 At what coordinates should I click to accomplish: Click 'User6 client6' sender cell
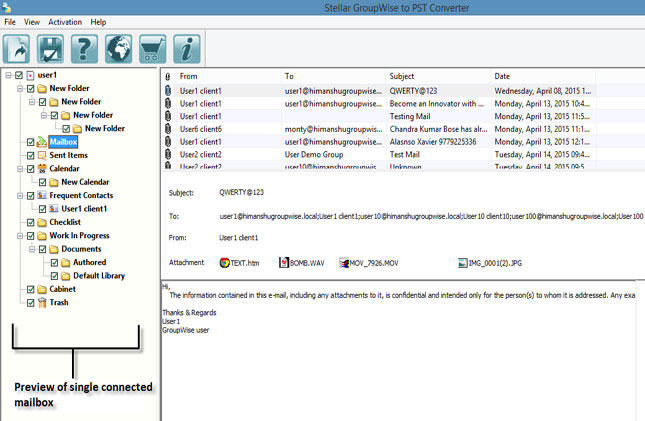click(201, 129)
